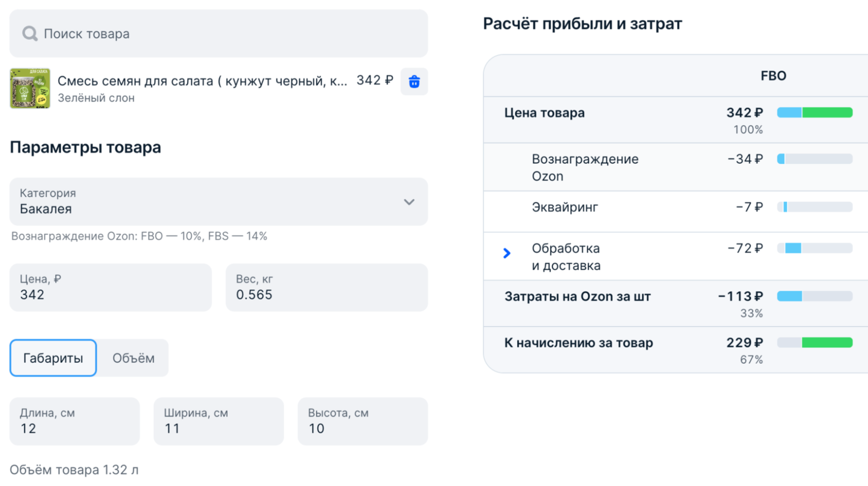Screen dimensions: 868x486
Task: Select the Бакалея category field
Action: coord(202,202)
